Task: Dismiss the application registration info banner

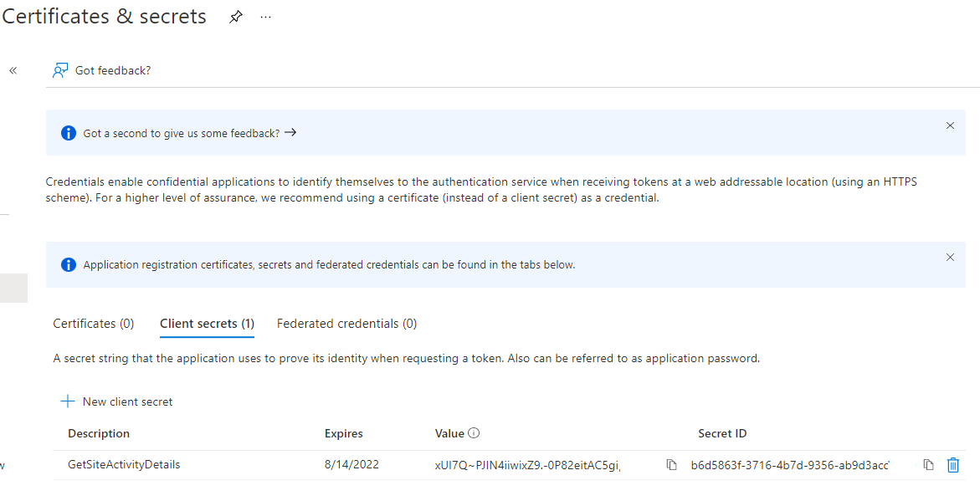Action: [x=950, y=258]
